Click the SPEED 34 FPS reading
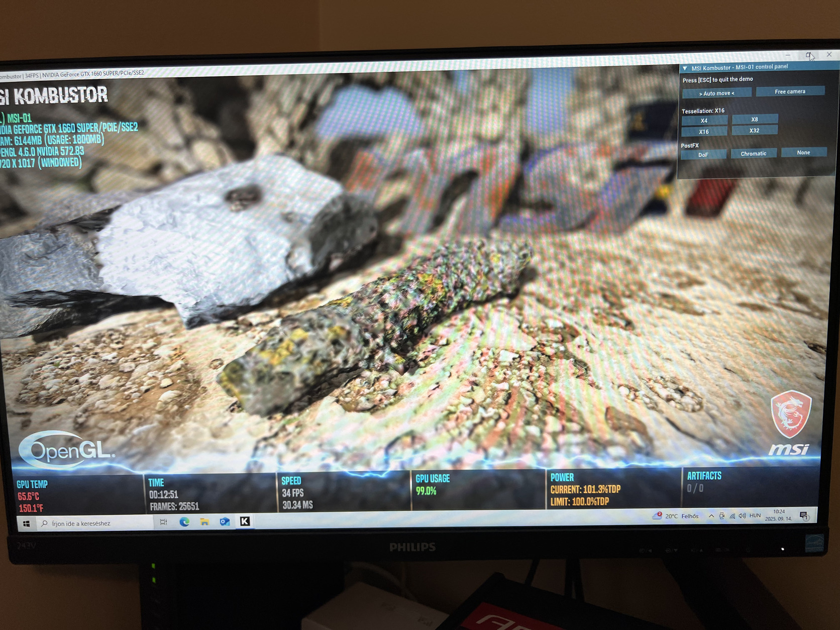The image size is (840, 630). click(x=293, y=493)
